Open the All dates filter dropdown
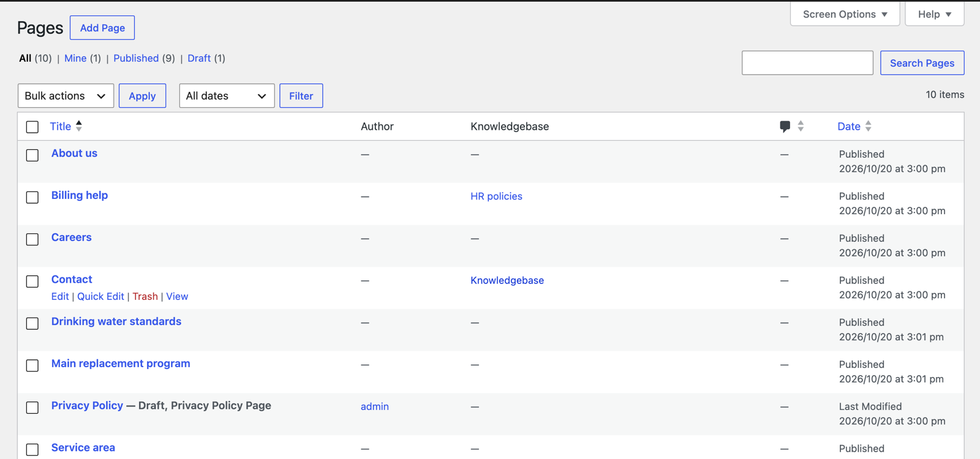This screenshot has width=980, height=459. (227, 96)
